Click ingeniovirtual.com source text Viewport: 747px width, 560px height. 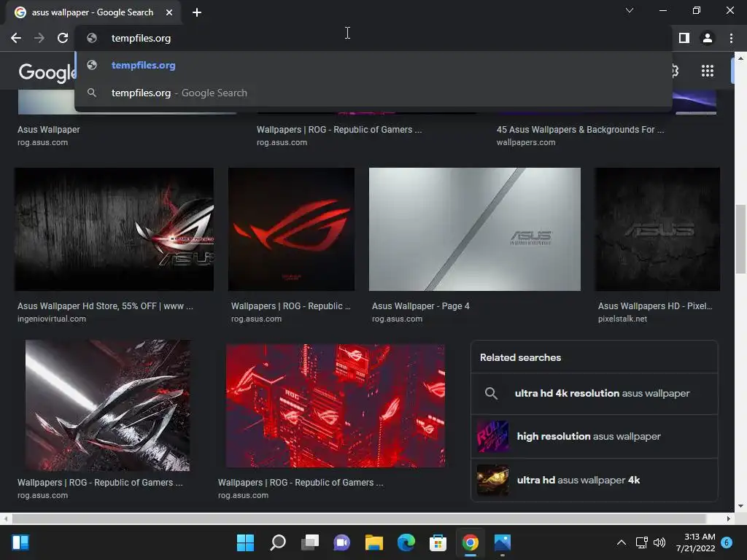[x=52, y=319]
